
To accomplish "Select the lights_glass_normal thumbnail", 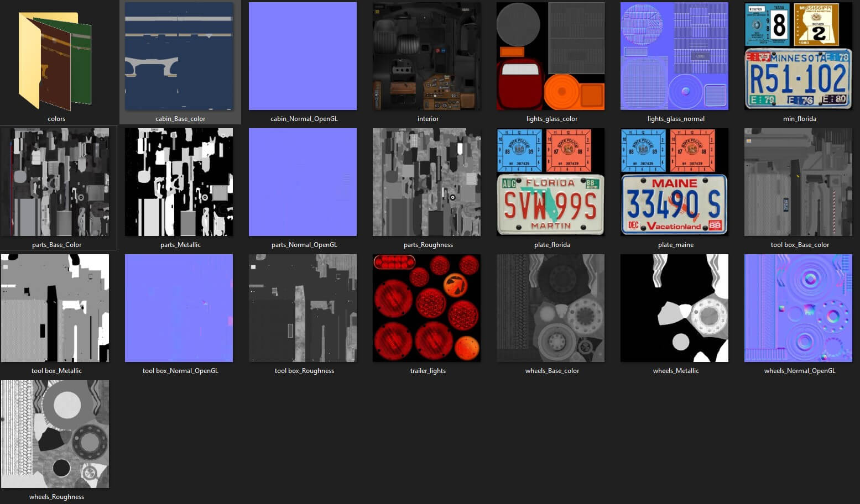I will [675, 56].
